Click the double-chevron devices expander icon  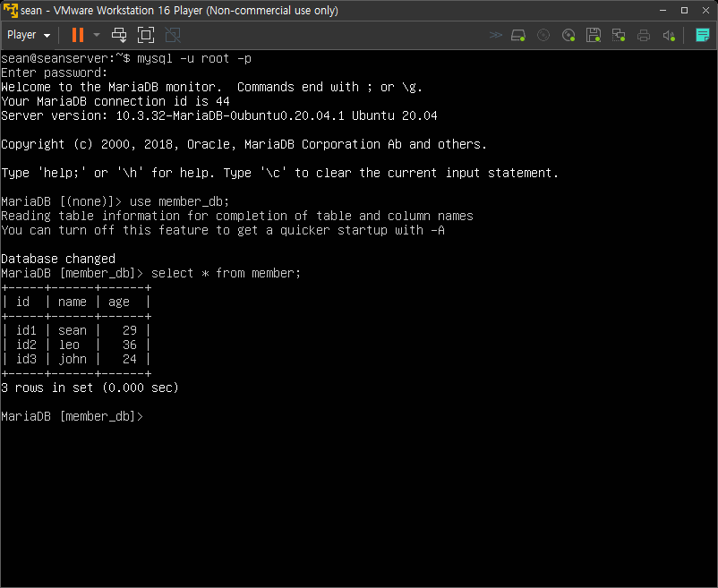pyautogui.click(x=495, y=35)
